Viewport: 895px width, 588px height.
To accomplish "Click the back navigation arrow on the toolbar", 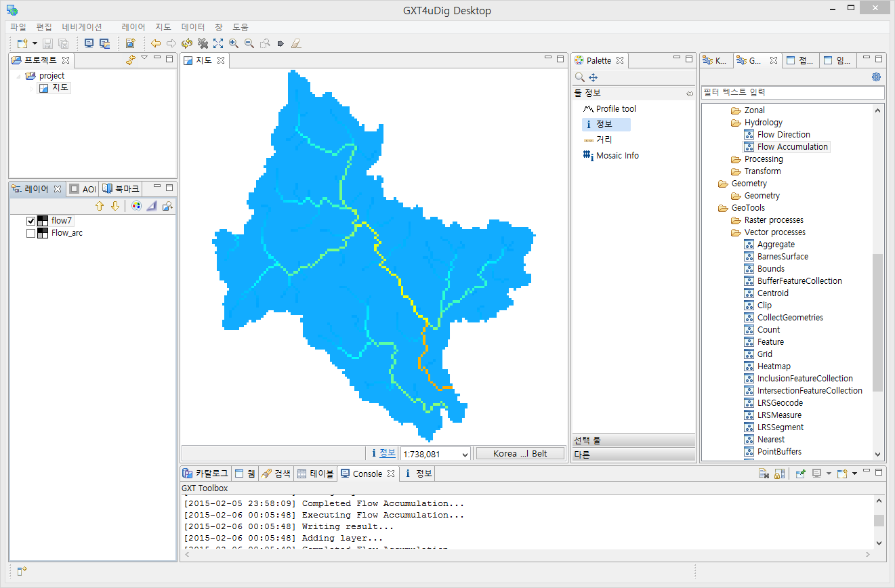I will (x=156, y=43).
